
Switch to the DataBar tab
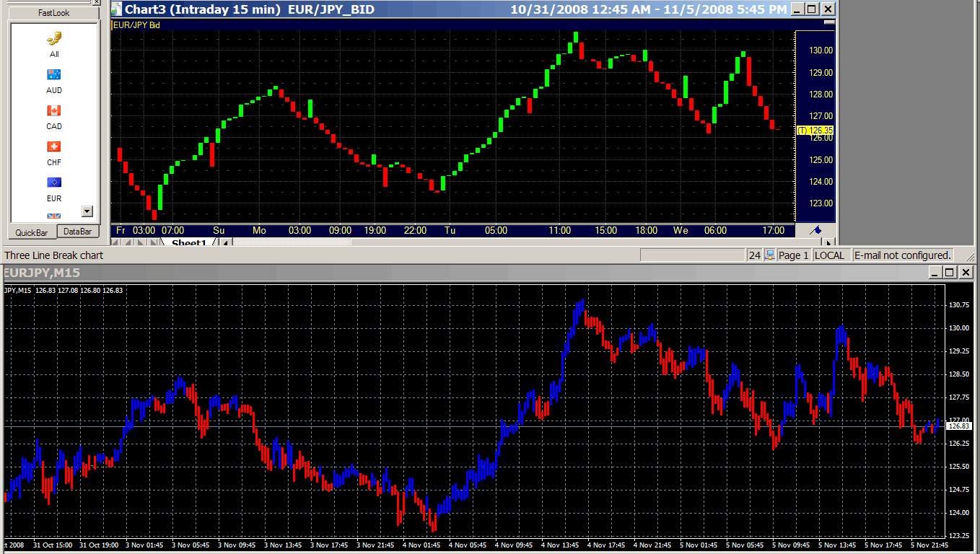pos(78,232)
